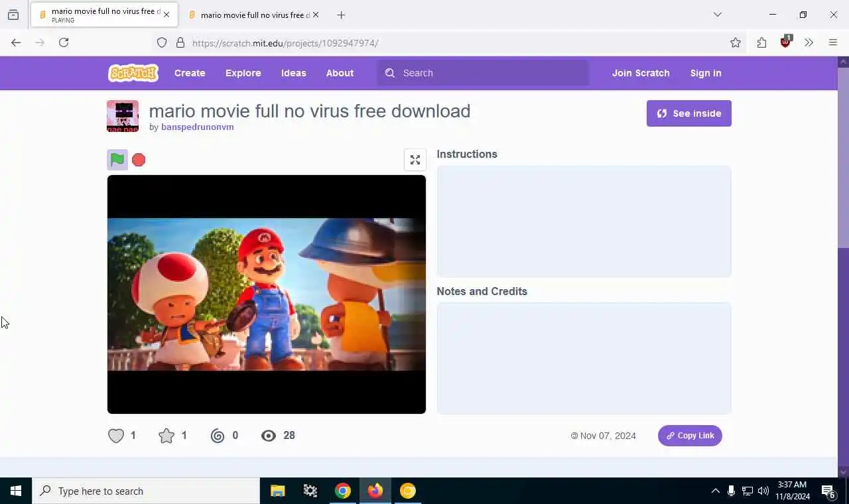This screenshot has width=849, height=504.
Task: Click the project title text
Action: [310, 111]
